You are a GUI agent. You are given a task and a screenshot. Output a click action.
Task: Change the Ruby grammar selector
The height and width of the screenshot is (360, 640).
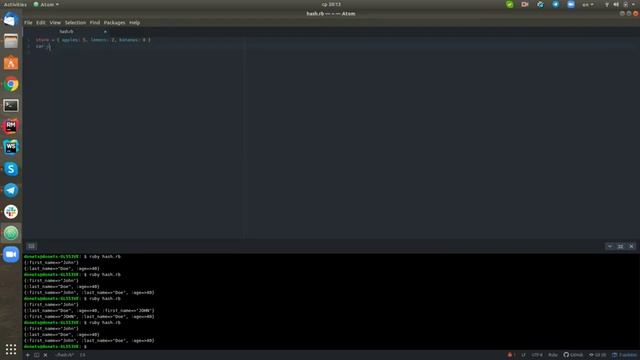point(553,355)
